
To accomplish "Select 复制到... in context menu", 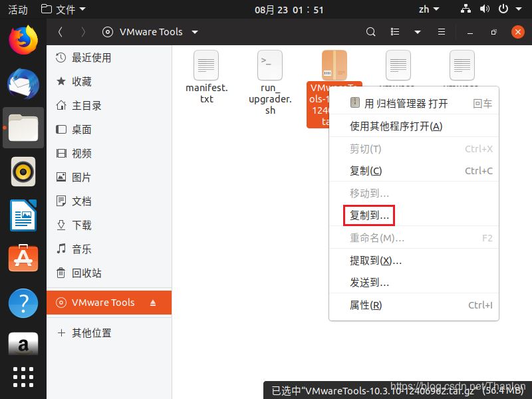I will click(x=369, y=215).
